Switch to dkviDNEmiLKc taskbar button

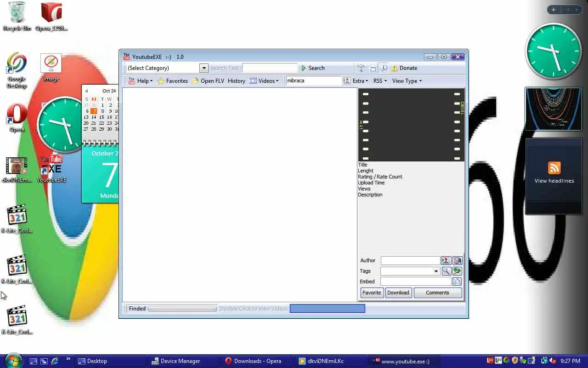331,361
